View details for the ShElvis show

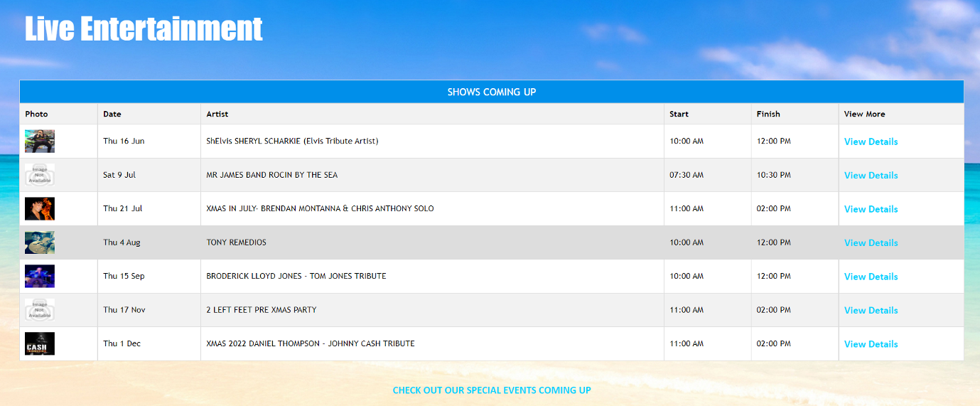pyautogui.click(x=871, y=141)
